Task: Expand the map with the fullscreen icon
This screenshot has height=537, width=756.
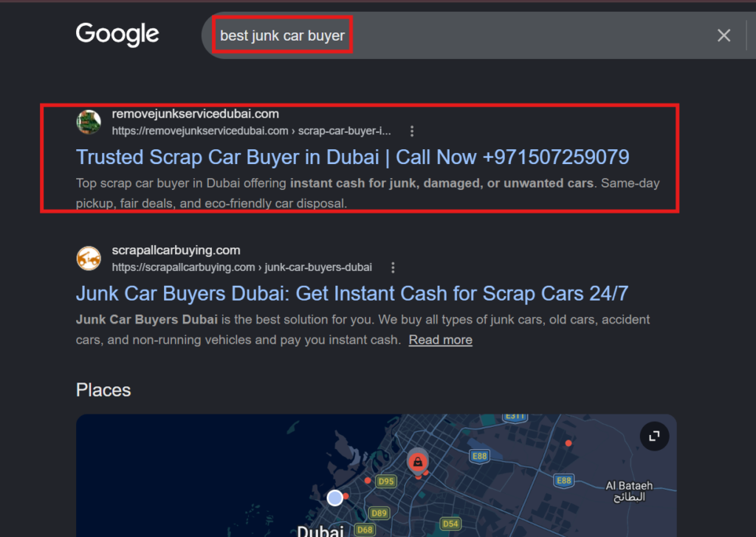Action: pos(654,436)
